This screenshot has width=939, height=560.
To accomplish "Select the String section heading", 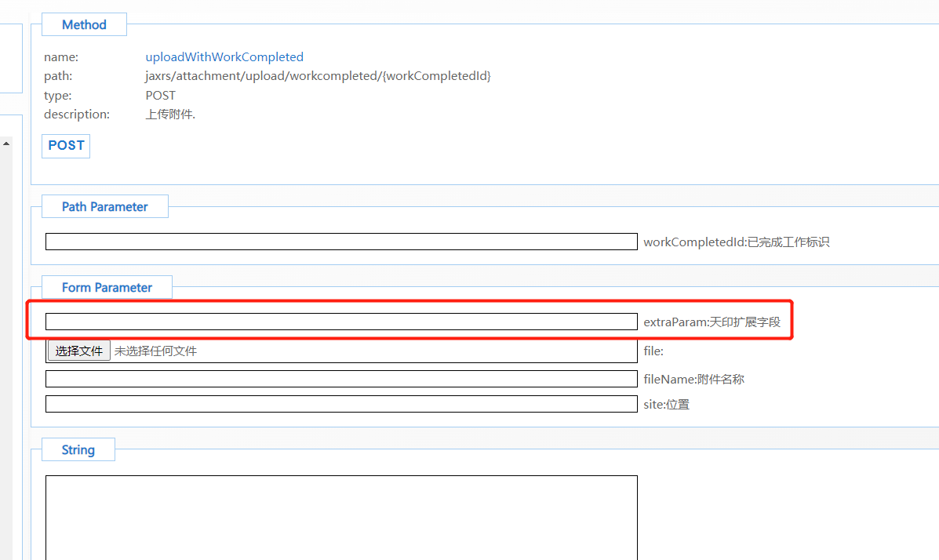I will 78,449.
